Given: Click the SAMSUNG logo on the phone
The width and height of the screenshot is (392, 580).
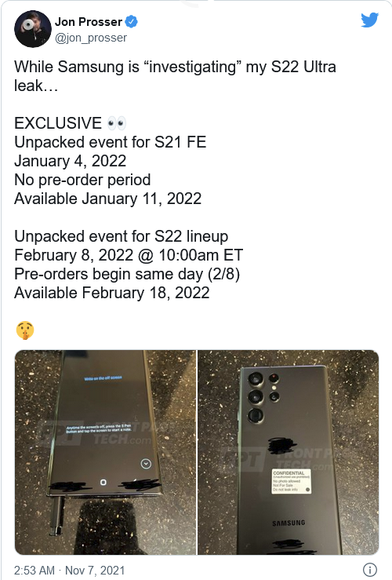Looking at the screenshot, I should point(289,523).
